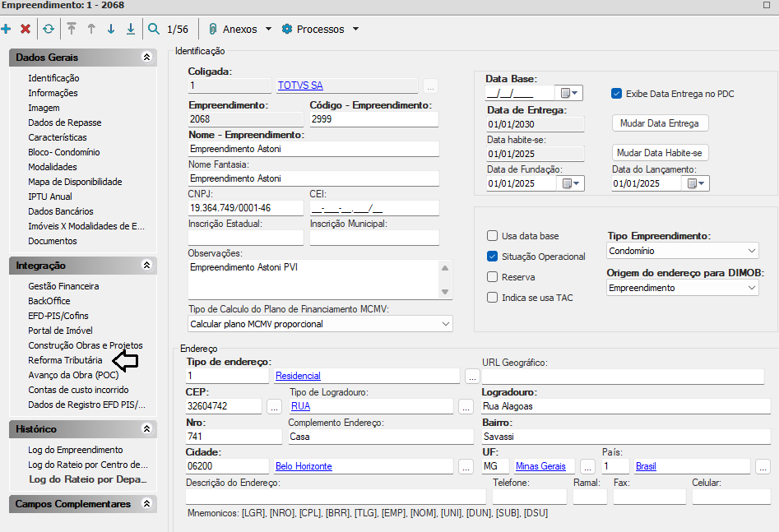779x532 pixels.
Task: Click the TOTVS SA link
Action: coord(300,86)
